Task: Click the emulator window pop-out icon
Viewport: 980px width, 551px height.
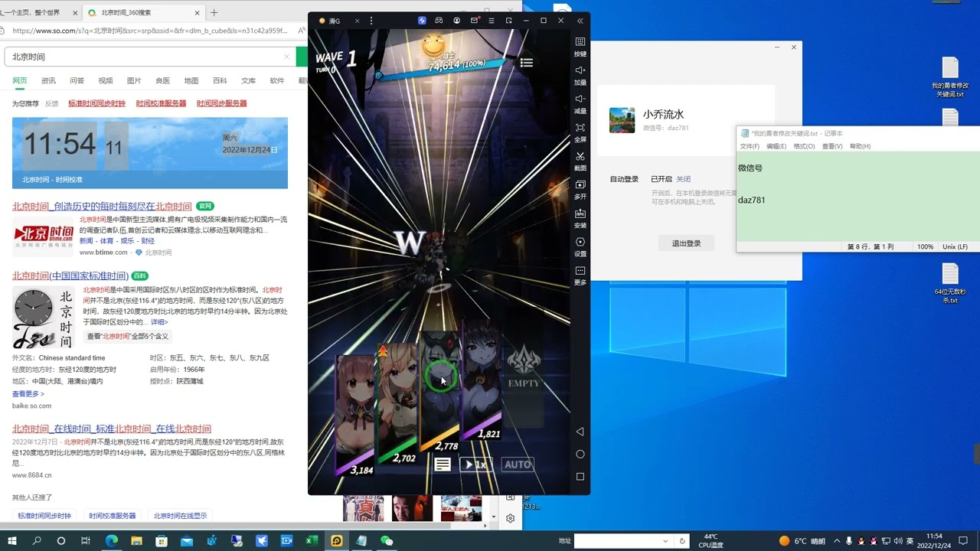Action: coord(508,21)
